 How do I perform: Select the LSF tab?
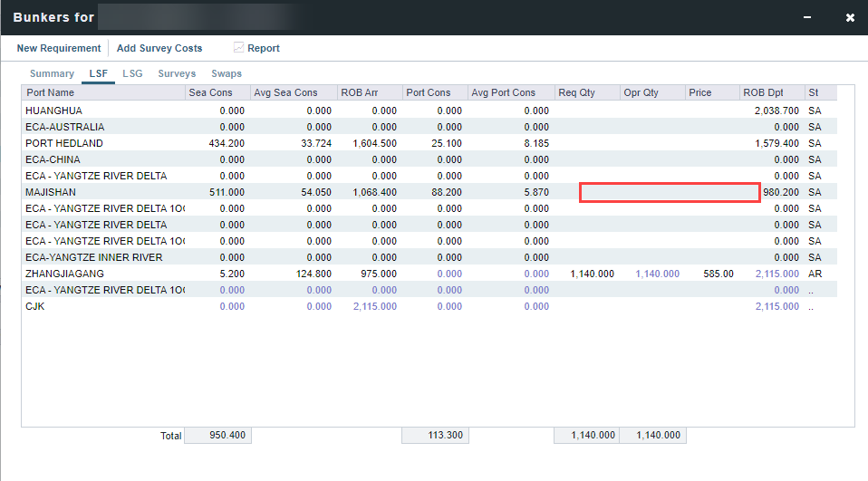click(98, 73)
